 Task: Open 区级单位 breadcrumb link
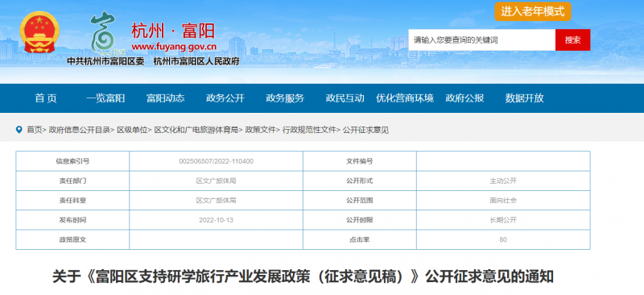(x=132, y=130)
